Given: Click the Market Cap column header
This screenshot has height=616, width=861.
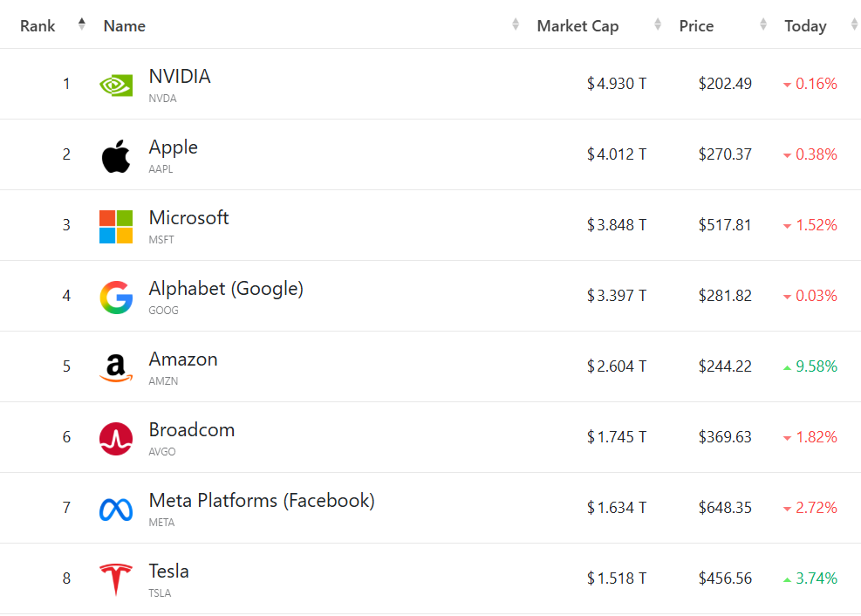Looking at the screenshot, I should pos(577,26).
